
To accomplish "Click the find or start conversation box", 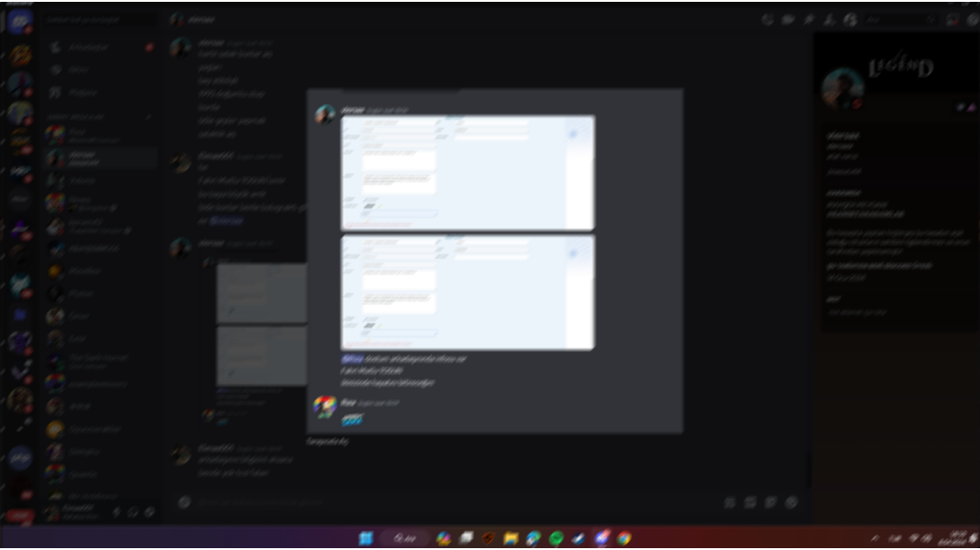I will click(100, 19).
